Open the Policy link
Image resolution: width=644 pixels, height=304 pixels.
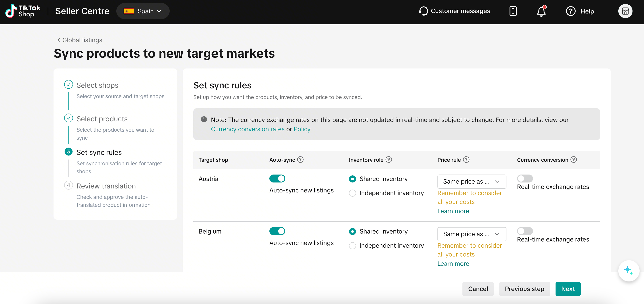(x=302, y=129)
